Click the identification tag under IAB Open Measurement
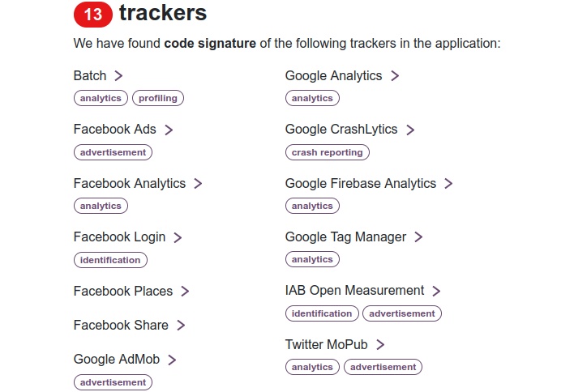Viewport: 574px width, 392px height. (x=322, y=313)
